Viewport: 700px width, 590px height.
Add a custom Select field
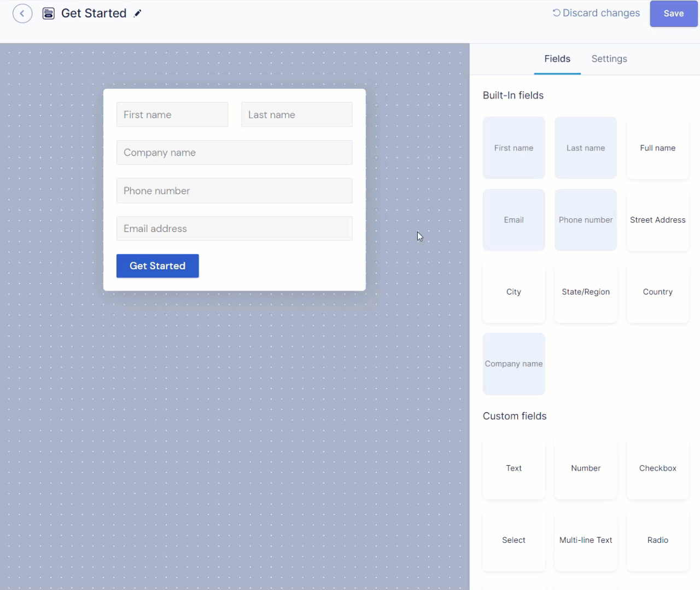(514, 540)
